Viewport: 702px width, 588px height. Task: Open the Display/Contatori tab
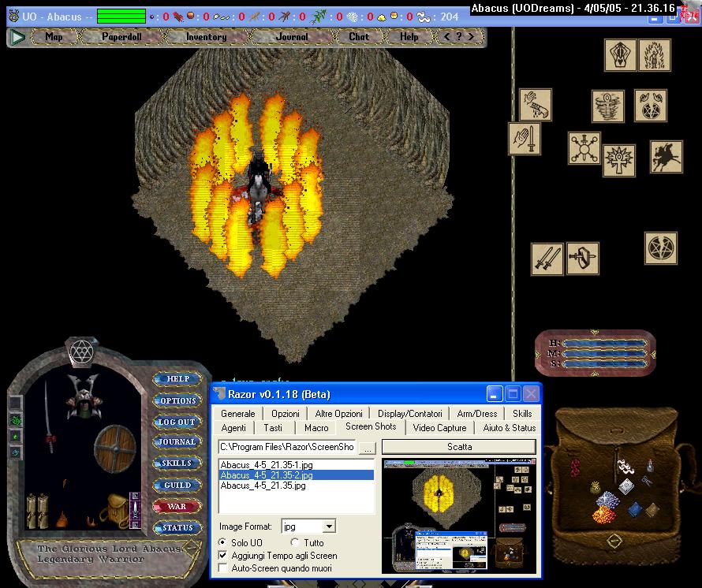click(409, 414)
